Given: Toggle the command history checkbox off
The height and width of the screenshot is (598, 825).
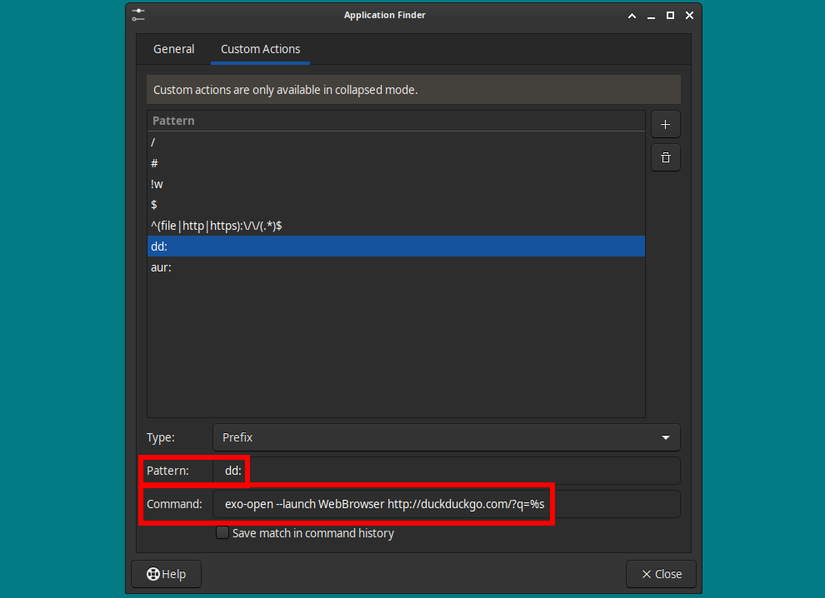Looking at the screenshot, I should pos(222,533).
